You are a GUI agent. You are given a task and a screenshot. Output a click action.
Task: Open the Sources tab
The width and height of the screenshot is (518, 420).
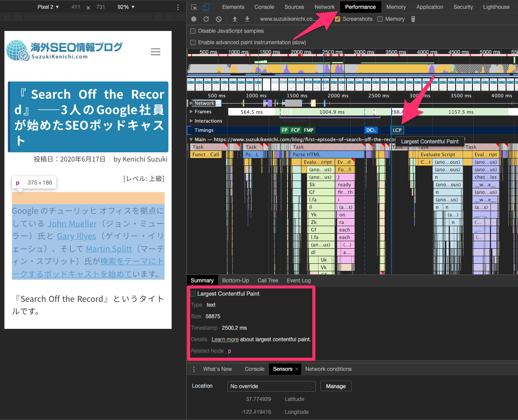(x=294, y=7)
